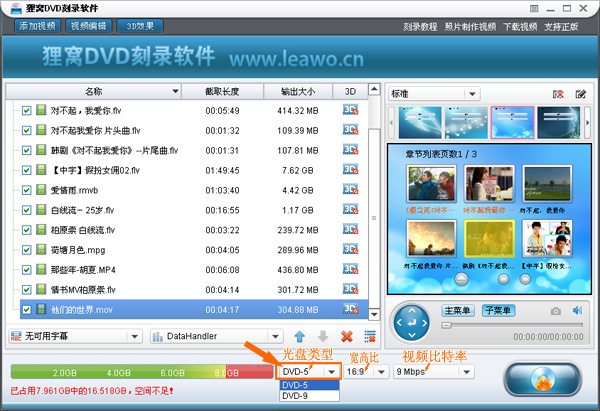Toggle the speaker volume icon

coord(577,310)
